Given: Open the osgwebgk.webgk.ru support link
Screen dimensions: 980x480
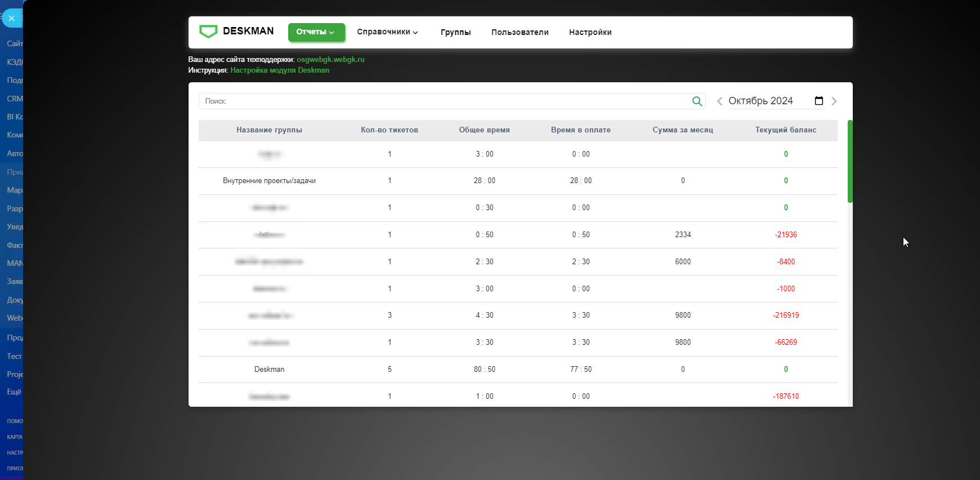Looking at the screenshot, I should (x=330, y=60).
